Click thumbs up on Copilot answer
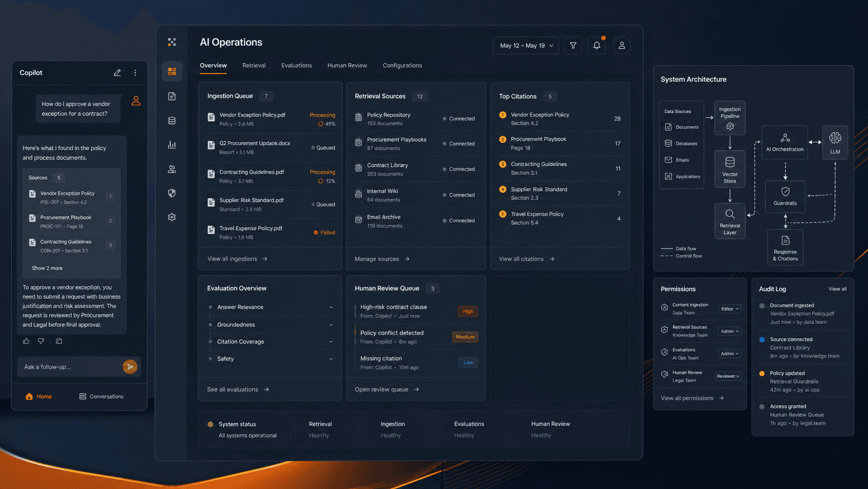This screenshot has height=489, width=868. (26, 341)
